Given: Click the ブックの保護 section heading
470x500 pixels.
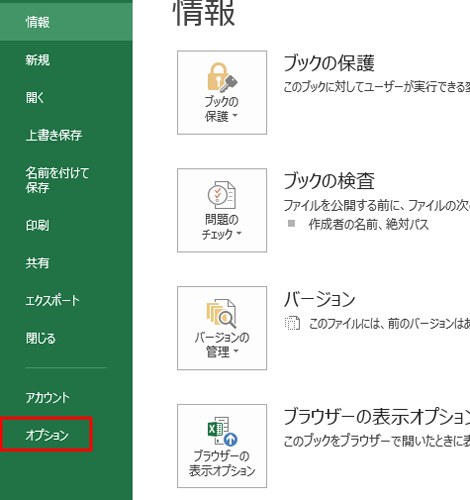Looking at the screenshot, I should (x=329, y=63).
